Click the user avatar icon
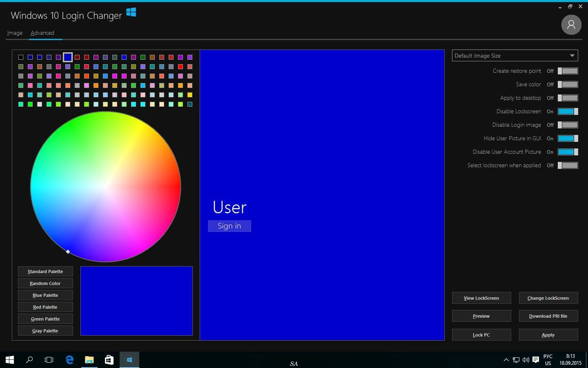The height and width of the screenshot is (368, 588). (x=571, y=25)
